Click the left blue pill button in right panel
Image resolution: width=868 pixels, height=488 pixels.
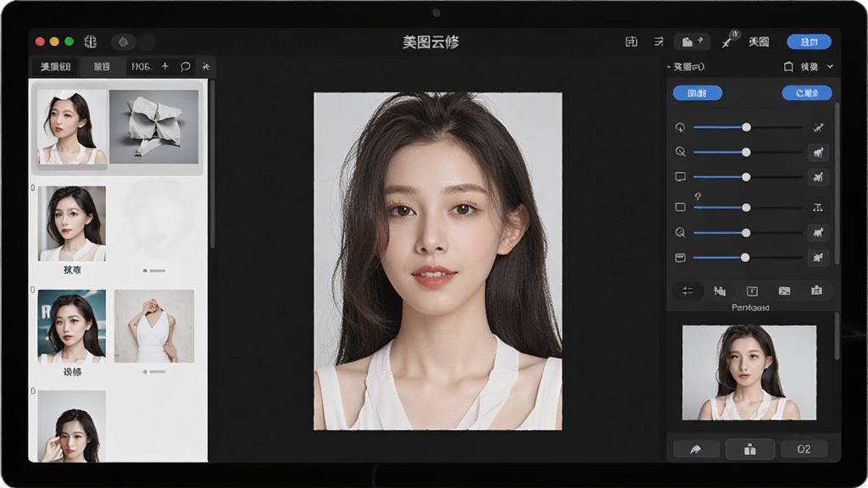tap(697, 93)
